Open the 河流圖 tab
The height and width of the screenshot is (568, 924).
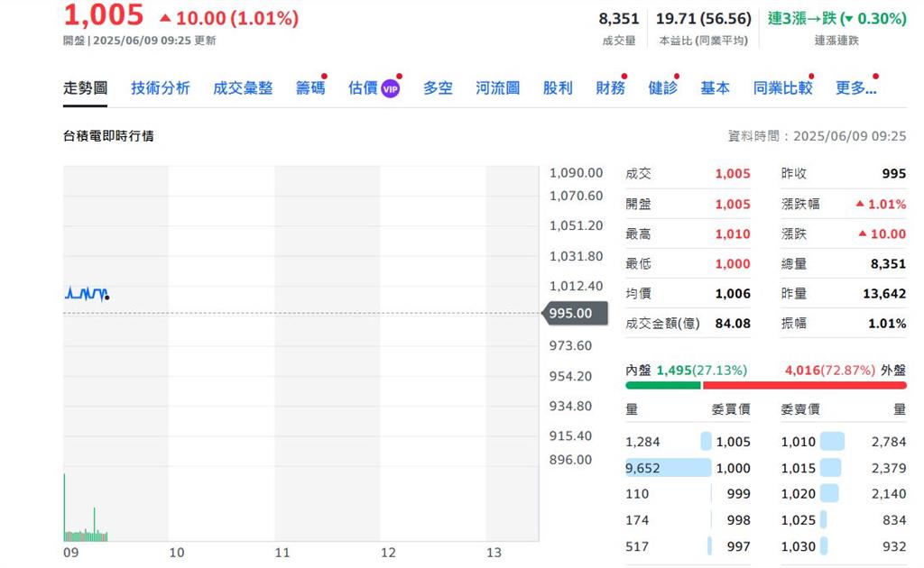pos(498,88)
